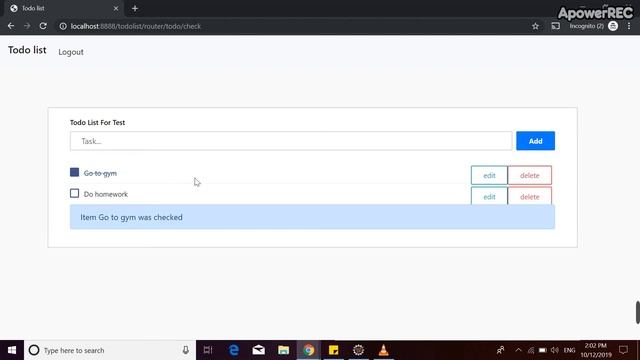Viewport: 640px width, 360px height.
Task: Open the Incognito profile indicator
Action: coord(593,26)
